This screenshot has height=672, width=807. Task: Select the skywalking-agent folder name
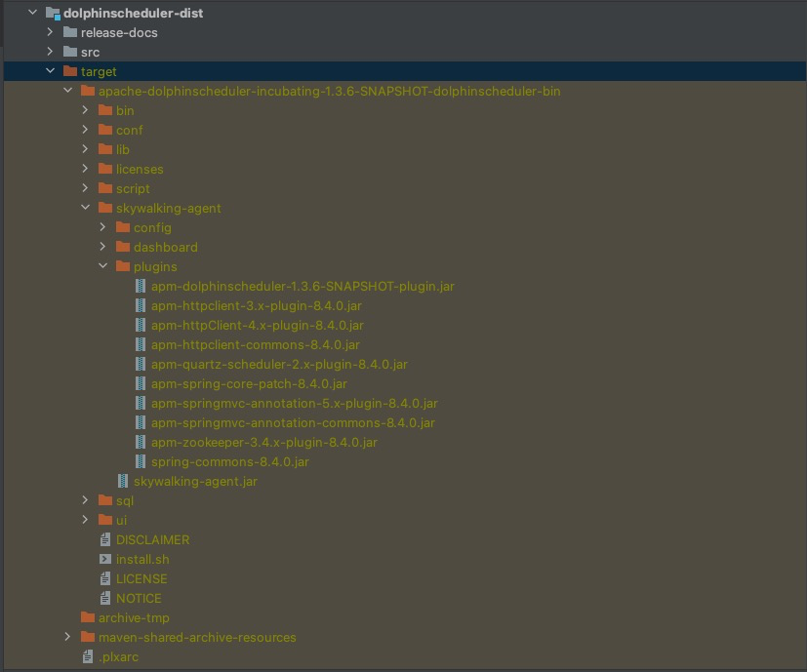coord(168,209)
